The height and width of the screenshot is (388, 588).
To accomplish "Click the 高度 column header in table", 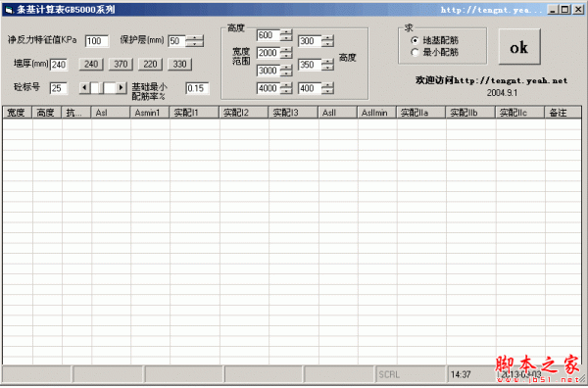I will click(x=47, y=113).
